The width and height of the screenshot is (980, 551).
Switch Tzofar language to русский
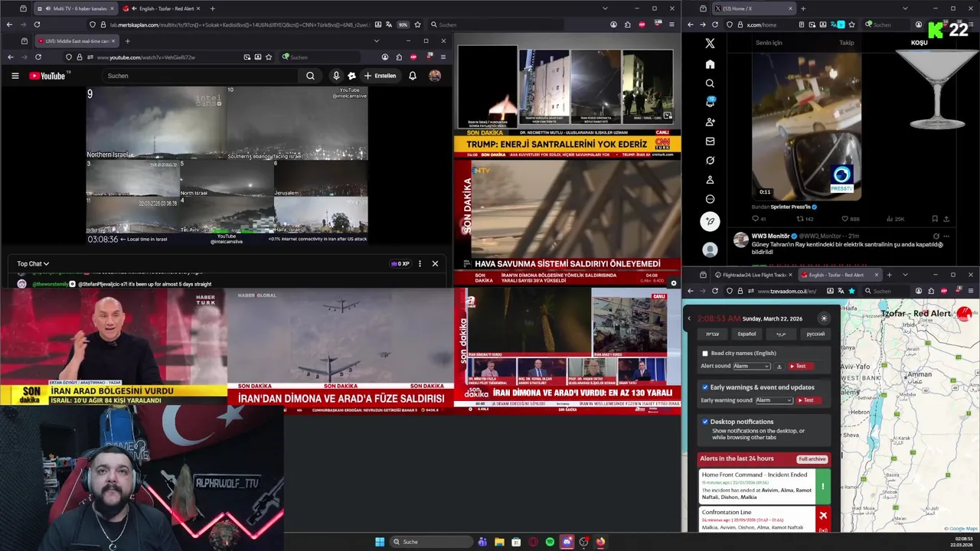[x=815, y=334]
